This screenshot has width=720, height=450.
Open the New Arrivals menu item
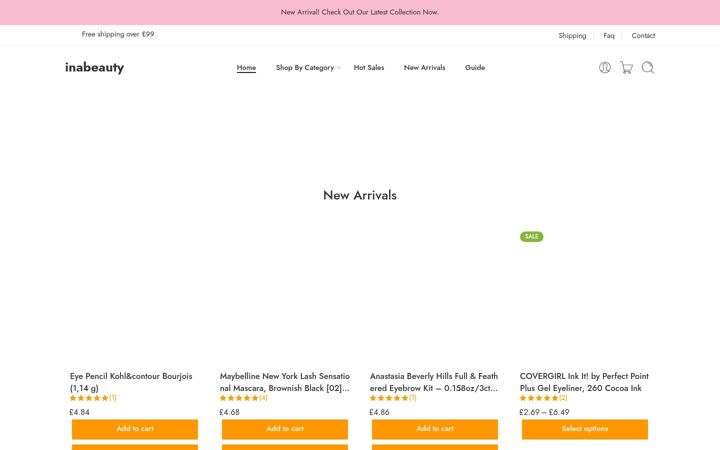coord(424,68)
